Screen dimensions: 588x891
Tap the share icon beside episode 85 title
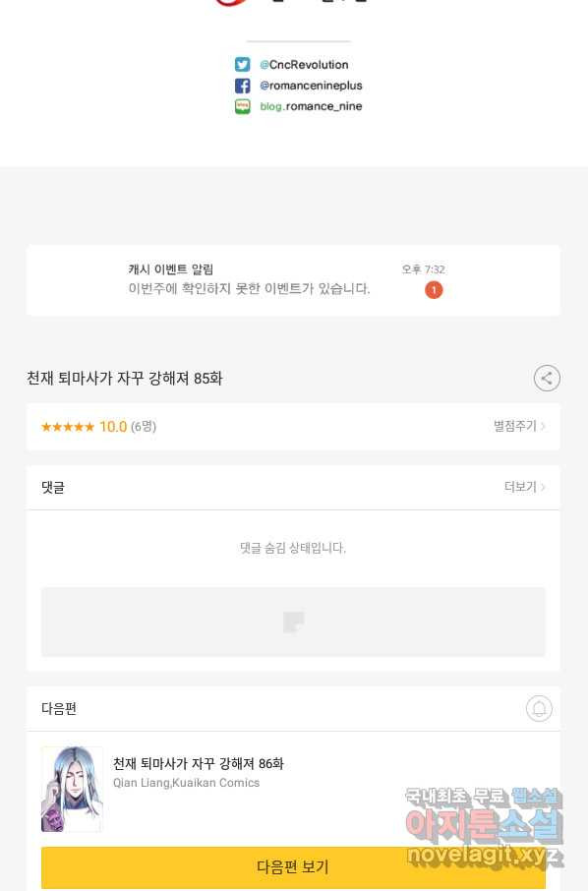(547, 378)
